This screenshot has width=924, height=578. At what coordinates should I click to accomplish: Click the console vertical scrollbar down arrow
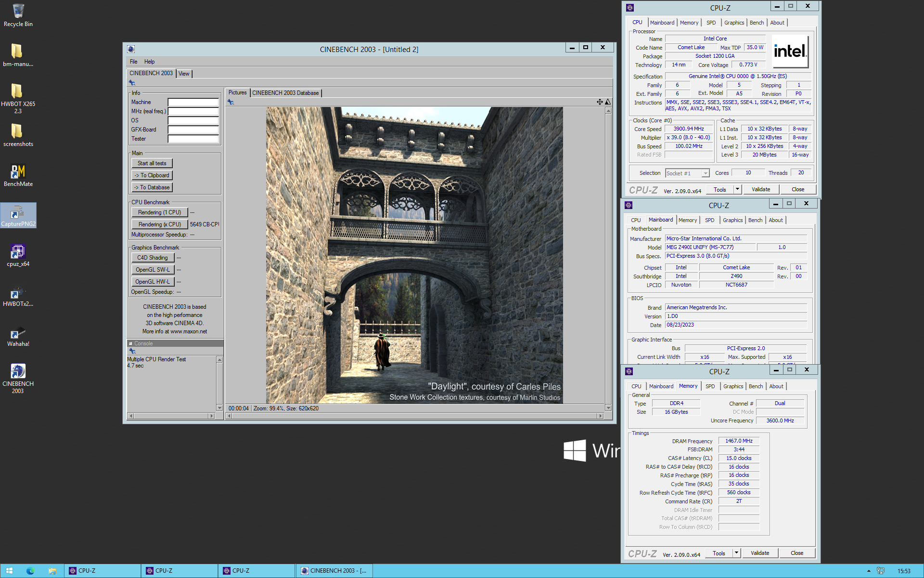219,408
